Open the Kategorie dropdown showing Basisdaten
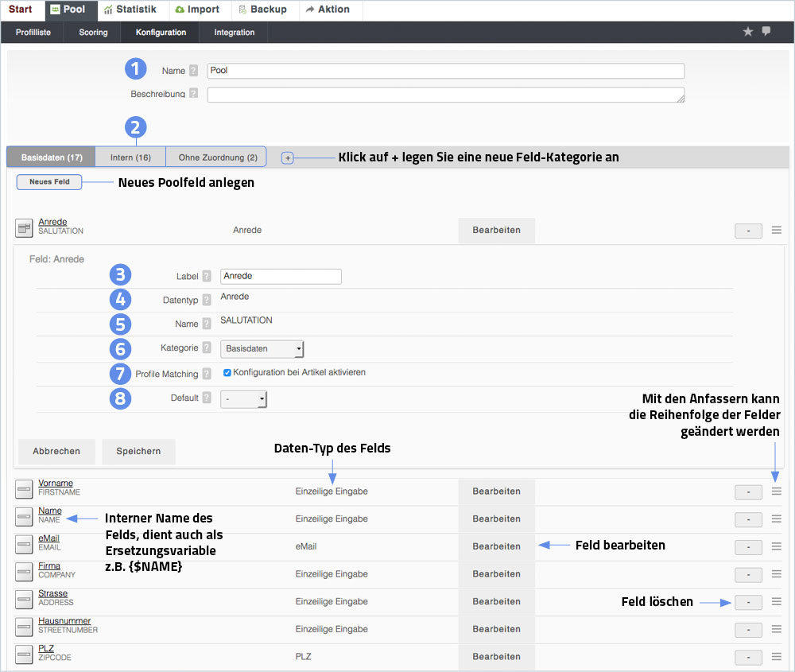This screenshot has width=795, height=672. coord(262,348)
